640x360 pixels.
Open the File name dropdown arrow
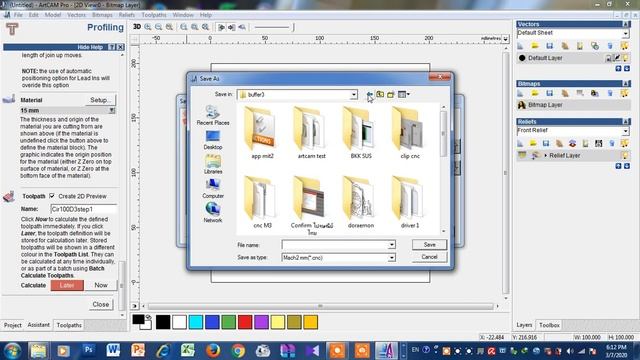pos(391,245)
